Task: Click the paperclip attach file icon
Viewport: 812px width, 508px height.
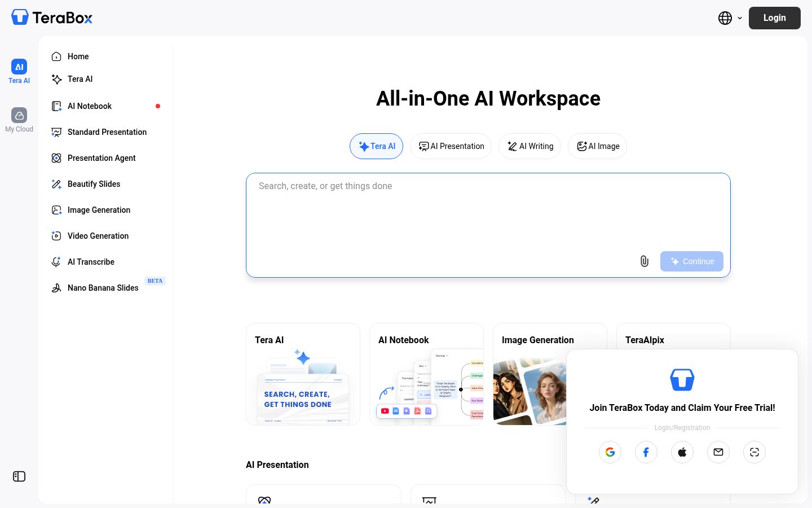Action: pyautogui.click(x=645, y=261)
